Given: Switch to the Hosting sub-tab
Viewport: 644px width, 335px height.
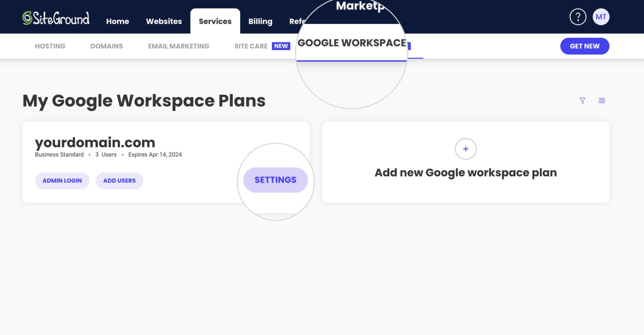Looking at the screenshot, I should point(50,46).
